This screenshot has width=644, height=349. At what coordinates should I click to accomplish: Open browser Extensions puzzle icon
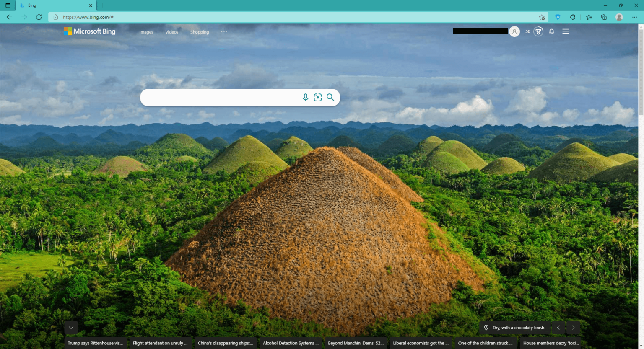pyautogui.click(x=573, y=17)
